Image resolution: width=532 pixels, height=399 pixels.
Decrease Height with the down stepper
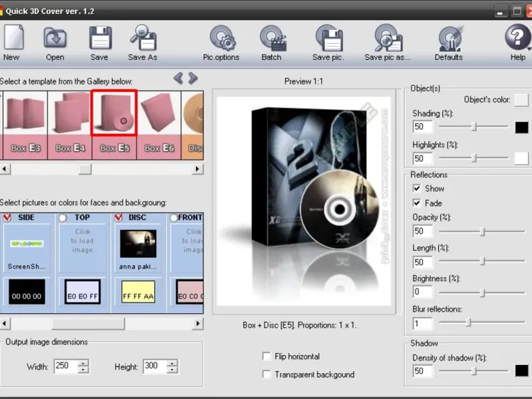pos(172,370)
